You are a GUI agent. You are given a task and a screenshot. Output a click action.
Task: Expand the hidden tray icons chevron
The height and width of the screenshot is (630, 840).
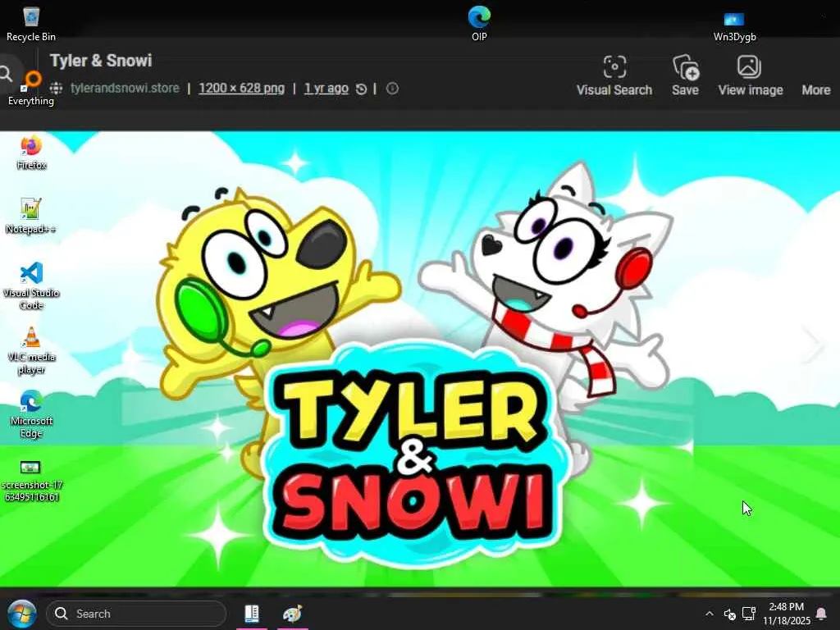710,614
